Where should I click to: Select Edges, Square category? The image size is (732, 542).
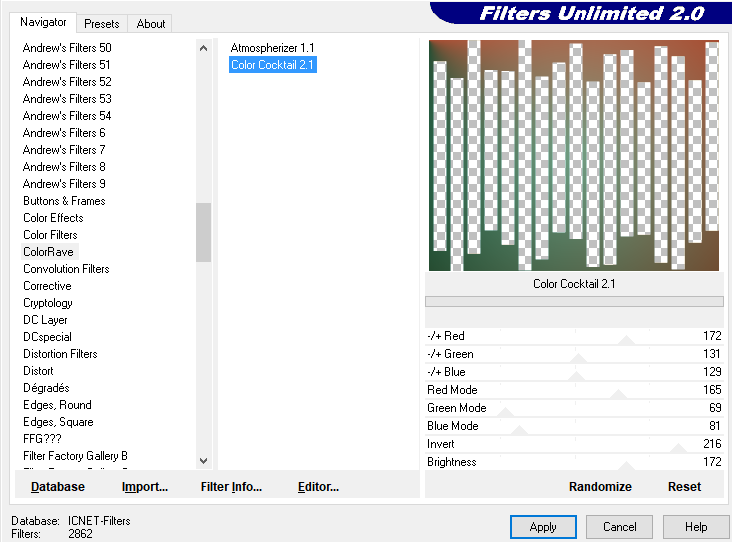tap(58, 422)
